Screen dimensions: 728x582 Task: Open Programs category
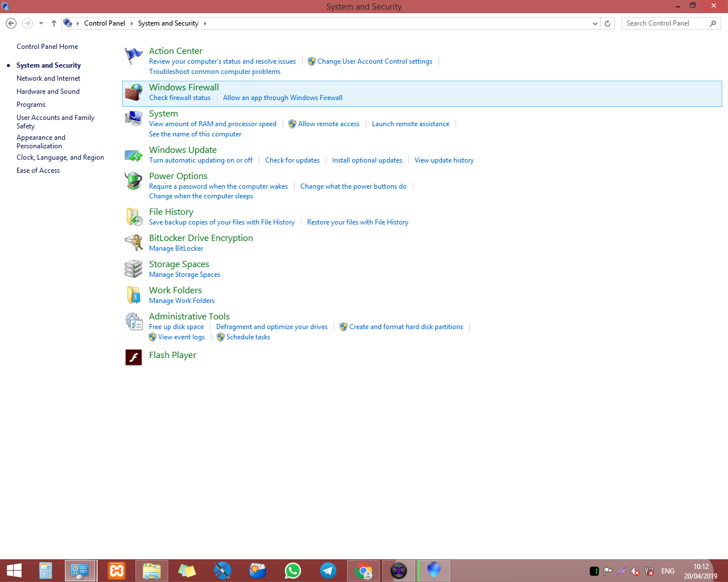pos(31,105)
